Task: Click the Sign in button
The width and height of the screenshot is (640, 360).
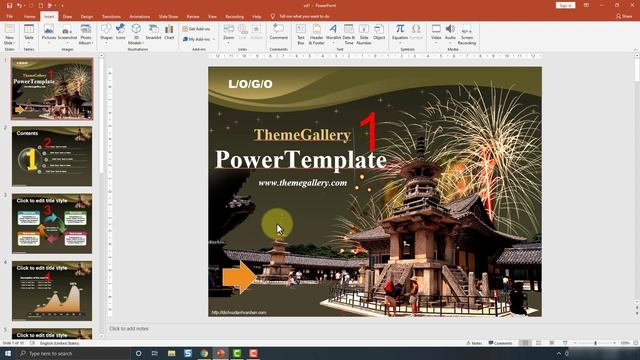Action: [x=565, y=5]
